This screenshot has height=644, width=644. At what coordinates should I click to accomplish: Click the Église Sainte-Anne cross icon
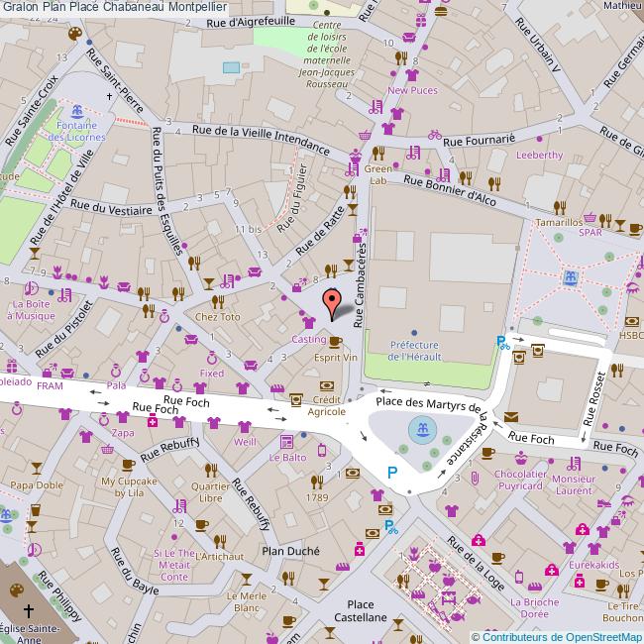tap(29, 612)
